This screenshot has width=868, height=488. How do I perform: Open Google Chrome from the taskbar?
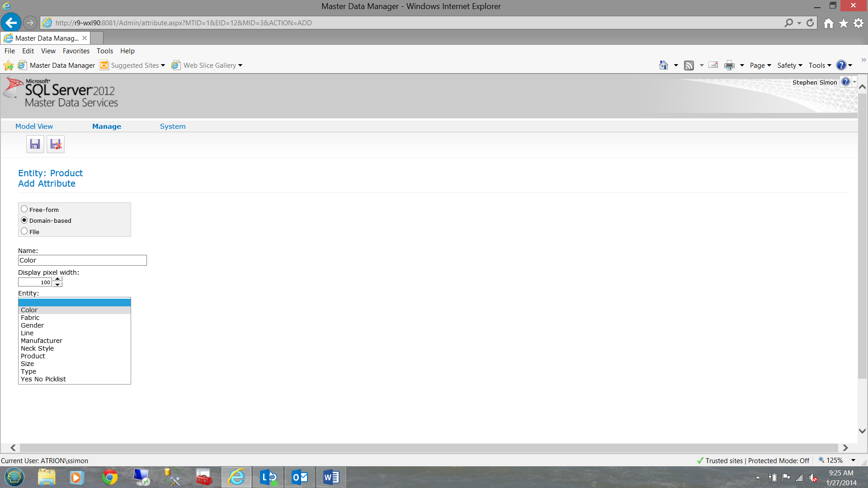pyautogui.click(x=109, y=477)
